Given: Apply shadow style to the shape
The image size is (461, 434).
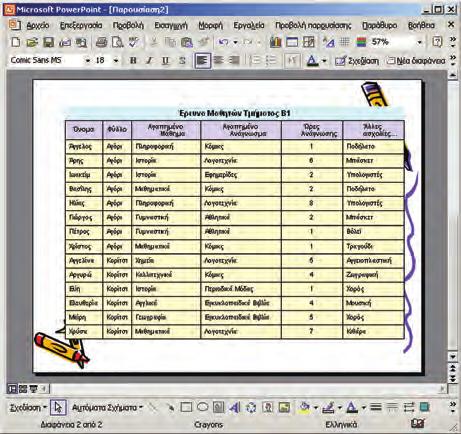Looking at the screenshot, I should (424, 407).
